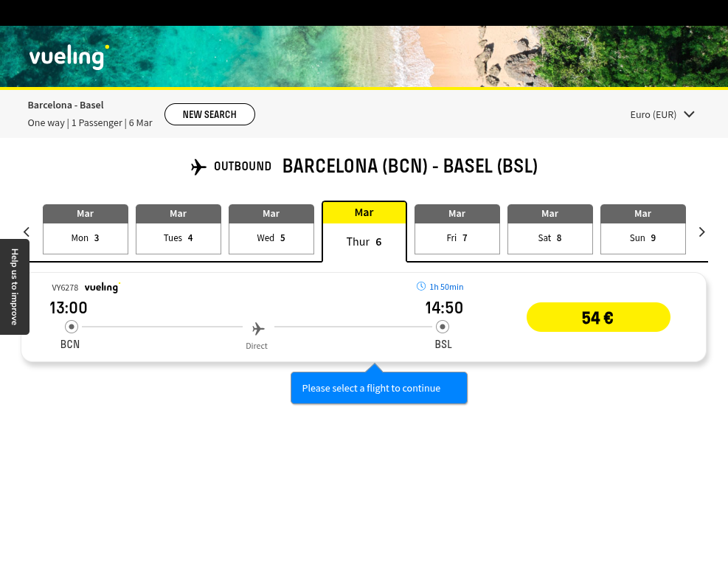The image size is (728, 573).
Task: Click the 14:50 arrival time
Action: click(444, 308)
